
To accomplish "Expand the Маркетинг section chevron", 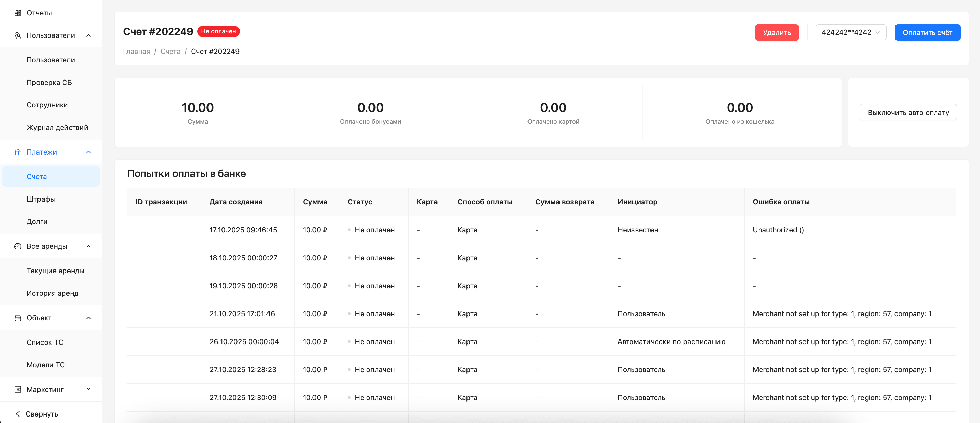I will coord(88,389).
